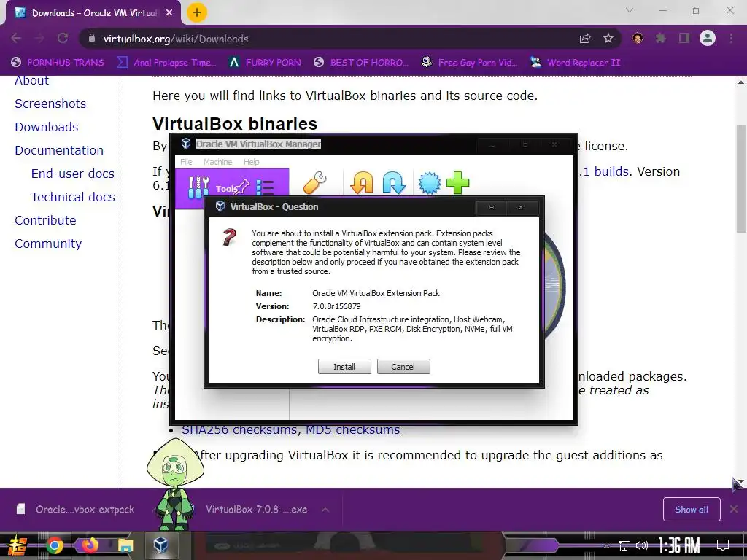The width and height of the screenshot is (747, 560).
Task: Open the Downloads sidebar link
Action: tap(47, 127)
